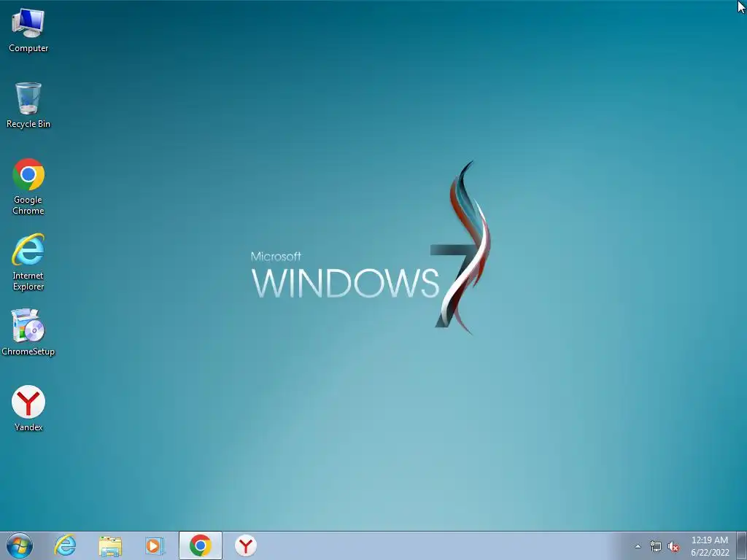Image resolution: width=747 pixels, height=560 pixels.
Task: Open the clock showing 12:19 AM
Action: pos(710,546)
